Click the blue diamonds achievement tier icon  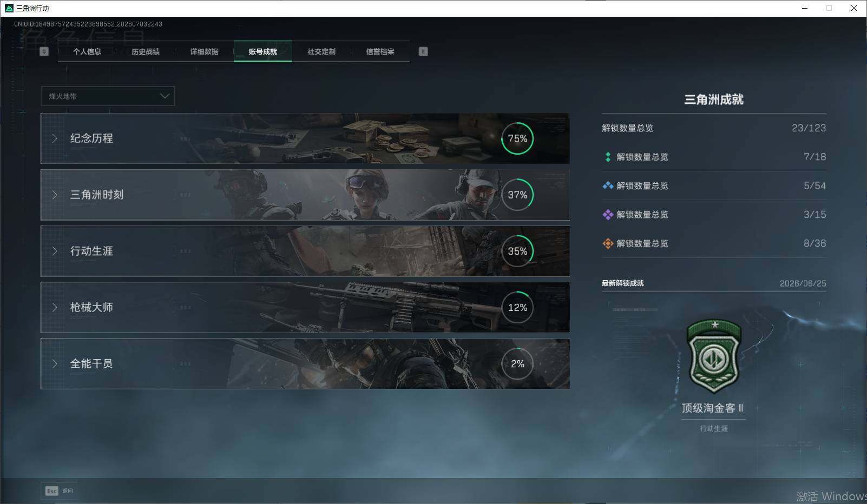[608, 185]
